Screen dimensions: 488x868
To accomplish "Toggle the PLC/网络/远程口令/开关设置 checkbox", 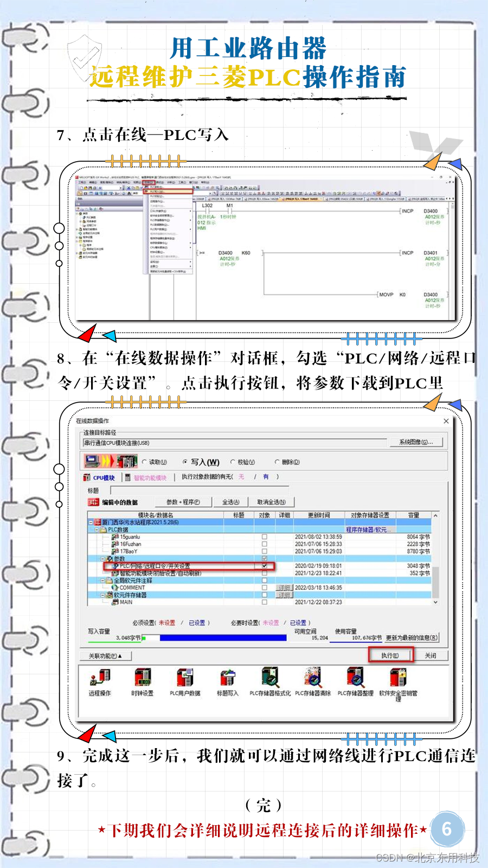I will (265, 566).
